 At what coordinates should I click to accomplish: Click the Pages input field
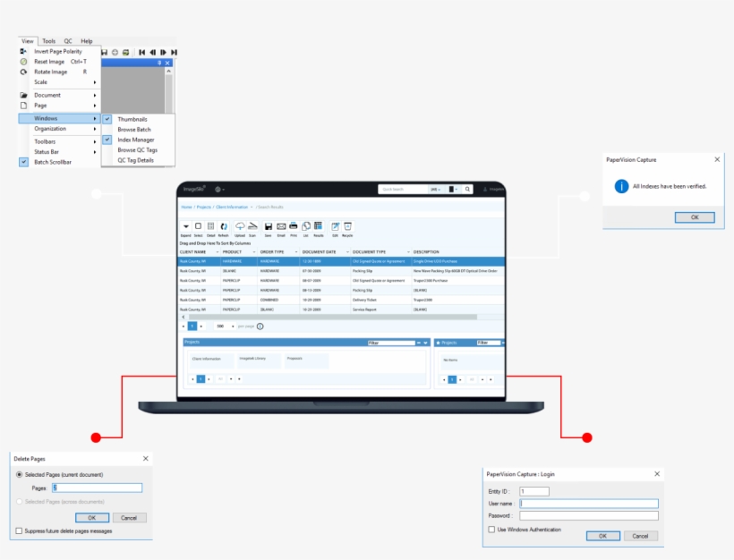tap(97, 488)
